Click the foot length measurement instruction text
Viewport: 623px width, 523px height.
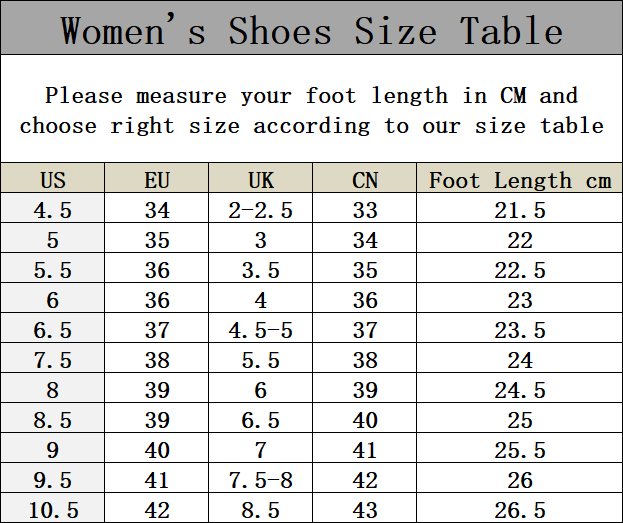click(311, 110)
